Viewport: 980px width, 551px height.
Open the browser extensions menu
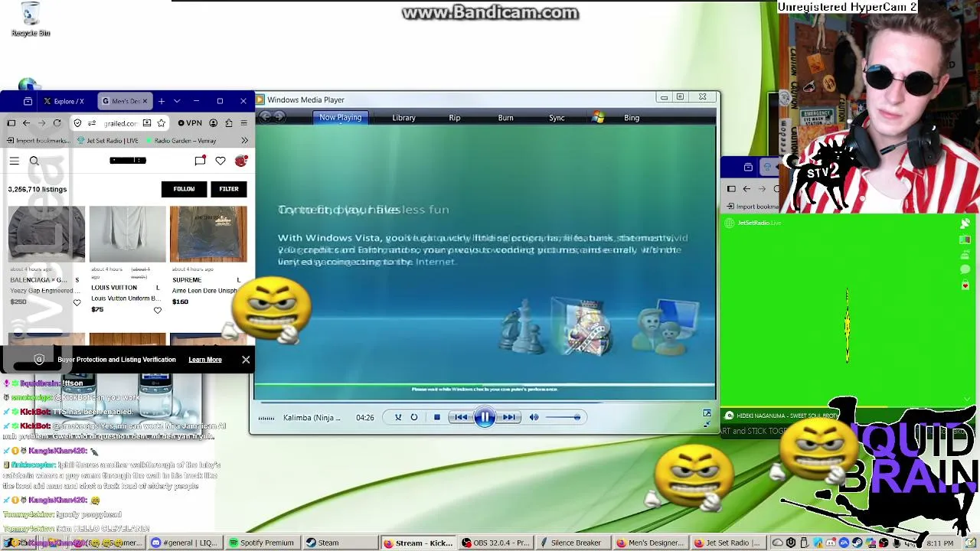click(228, 122)
